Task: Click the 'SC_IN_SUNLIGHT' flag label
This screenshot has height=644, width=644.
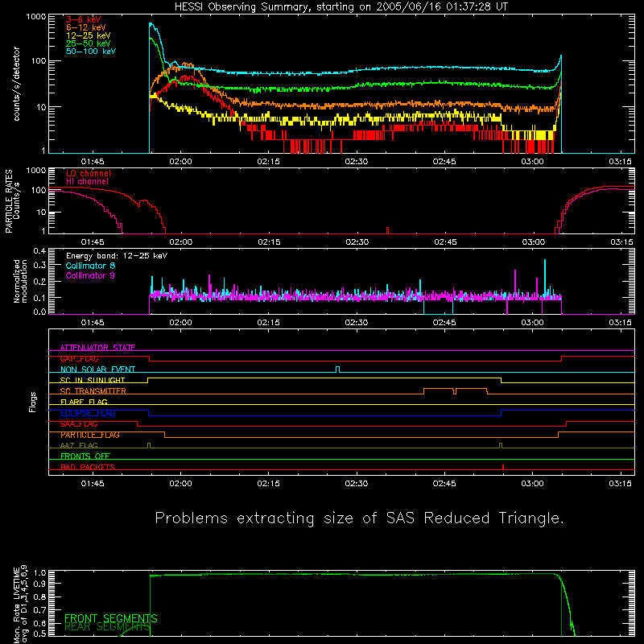Action: click(x=93, y=380)
